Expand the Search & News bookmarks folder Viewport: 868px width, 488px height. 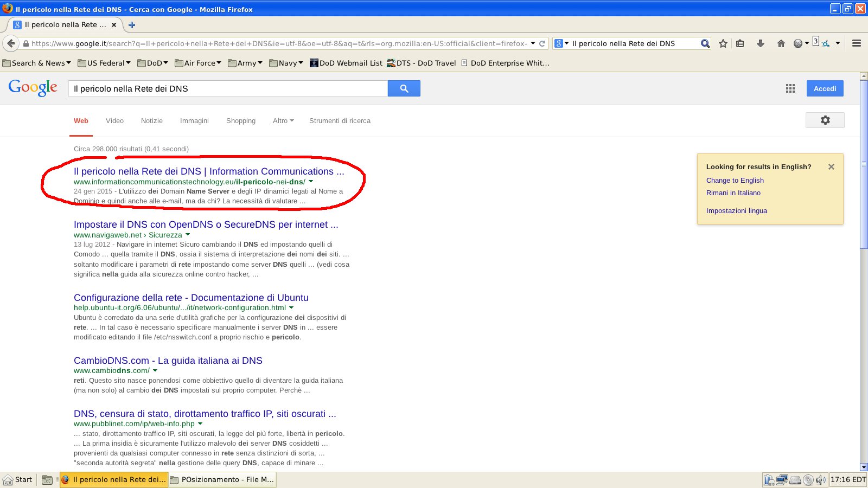37,63
